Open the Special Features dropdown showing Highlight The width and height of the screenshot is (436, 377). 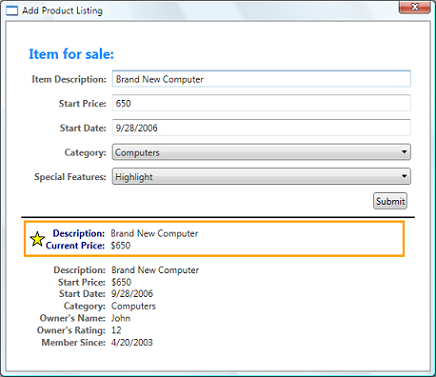pos(261,177)
